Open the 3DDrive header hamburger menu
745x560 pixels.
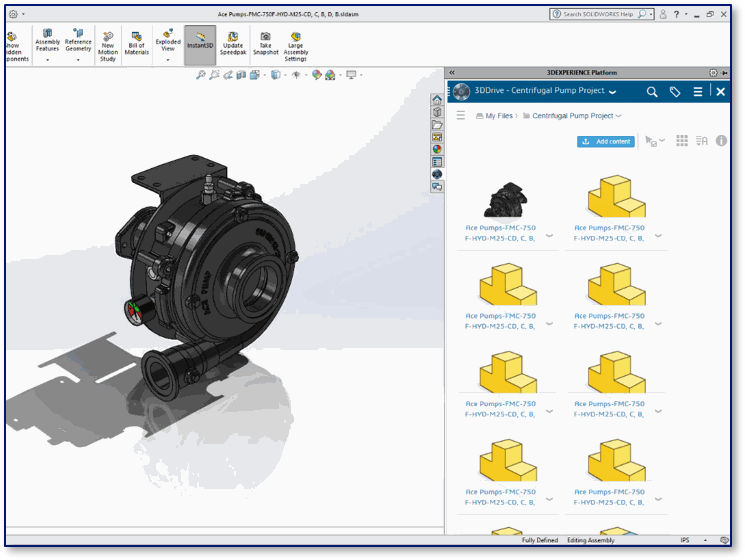click(x=697, y=92)
